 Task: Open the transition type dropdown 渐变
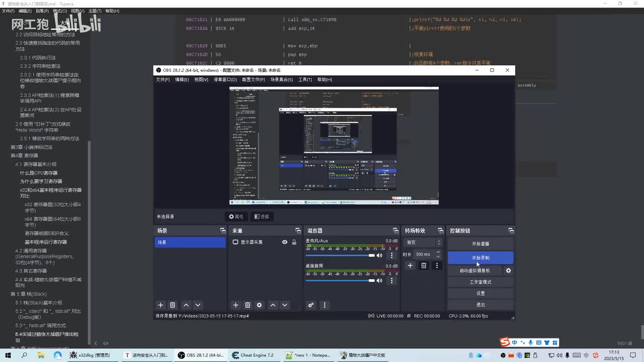[x=424, y=242]
